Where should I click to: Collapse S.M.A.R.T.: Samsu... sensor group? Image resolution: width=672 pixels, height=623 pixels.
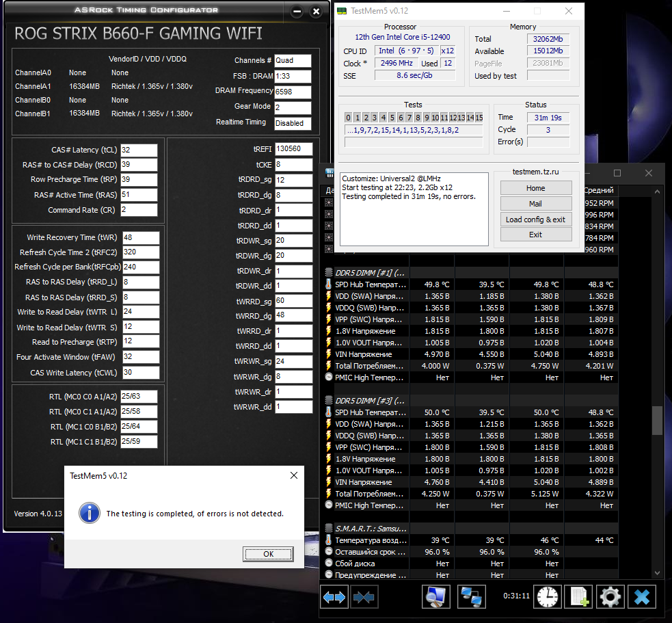[x=328, y=528]
